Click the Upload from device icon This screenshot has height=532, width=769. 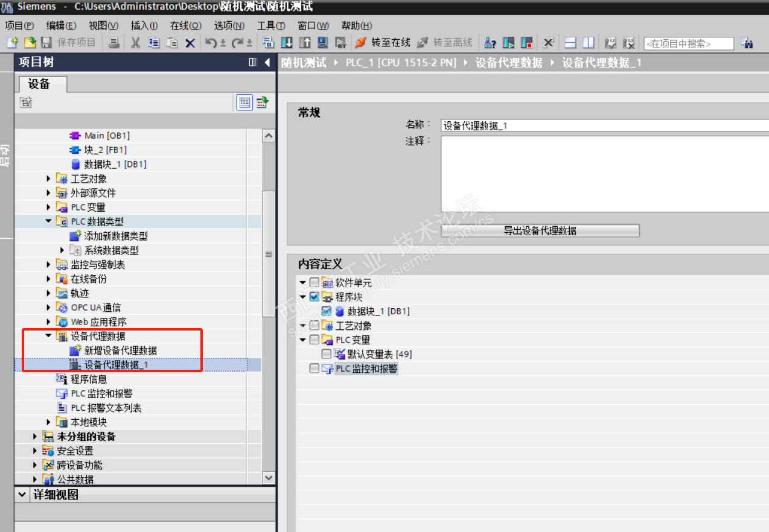[305, 43]
